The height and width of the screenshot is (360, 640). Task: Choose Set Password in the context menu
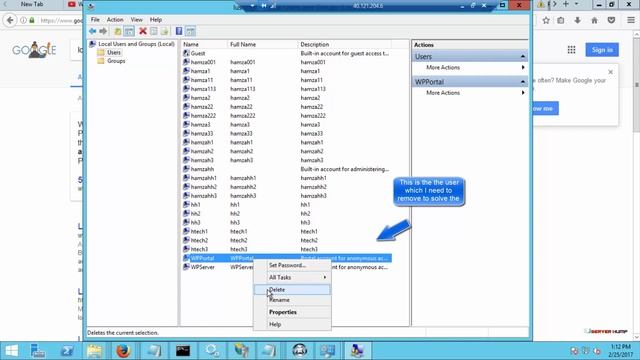(292, 265)
